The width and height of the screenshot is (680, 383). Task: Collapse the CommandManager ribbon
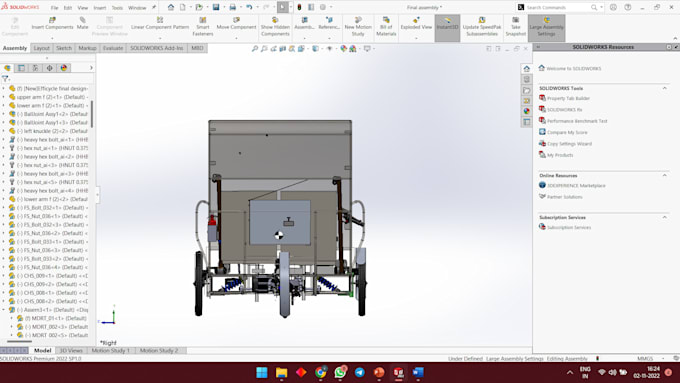click(675, 39)
